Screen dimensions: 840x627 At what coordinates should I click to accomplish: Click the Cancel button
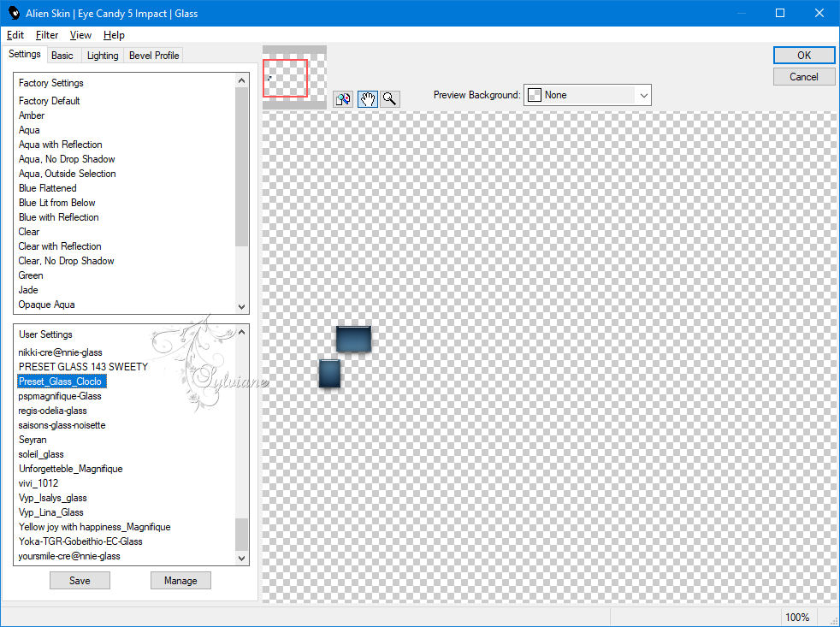(x=803, y=77)
